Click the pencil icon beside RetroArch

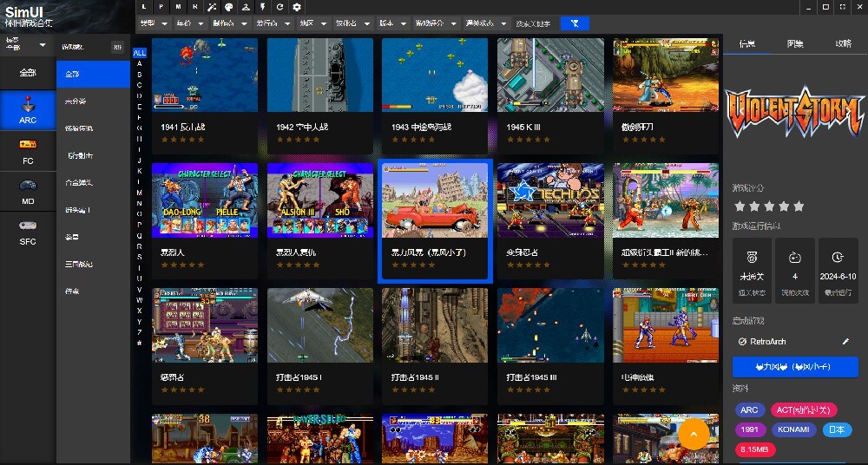846,342
